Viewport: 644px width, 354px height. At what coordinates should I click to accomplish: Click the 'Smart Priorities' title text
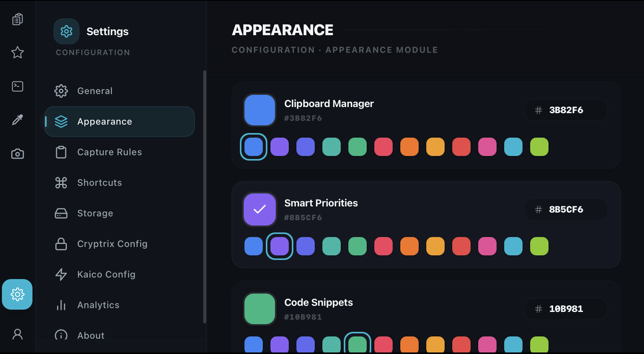pyautogui.click(x=321, y=203)
